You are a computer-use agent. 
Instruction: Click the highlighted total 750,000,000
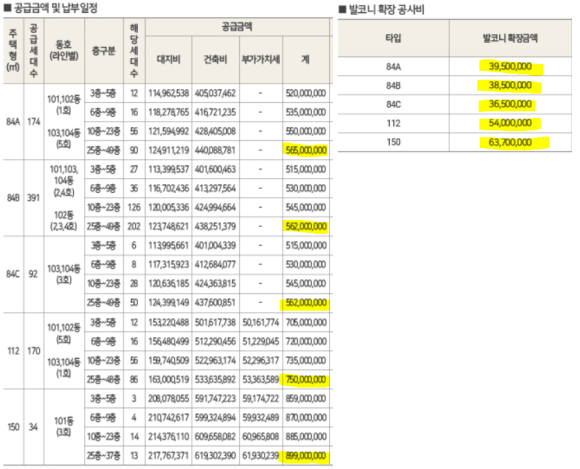(x=306, y=379)
